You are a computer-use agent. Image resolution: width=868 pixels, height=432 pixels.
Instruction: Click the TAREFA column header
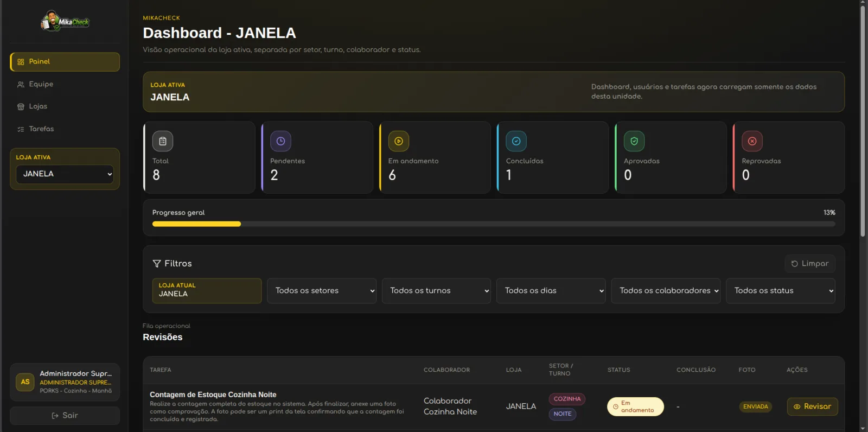point(161,370)
